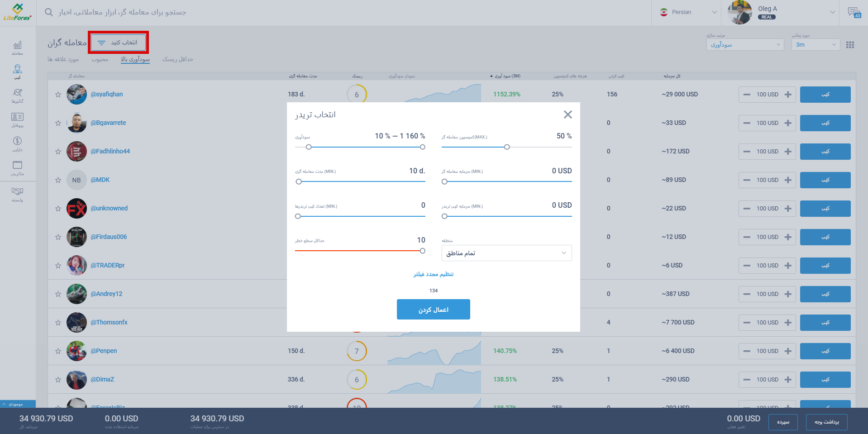Click the Oleg A avatar thumbnail
The width and height of the screenshot is (868, 434).
739,12
